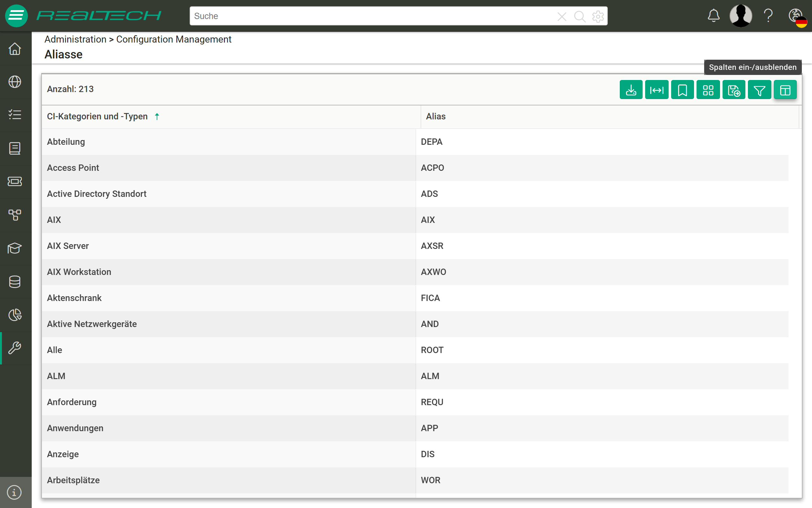812x508 pixels.
Task: Open the main hamburger menu
Action: coord(16,16)
